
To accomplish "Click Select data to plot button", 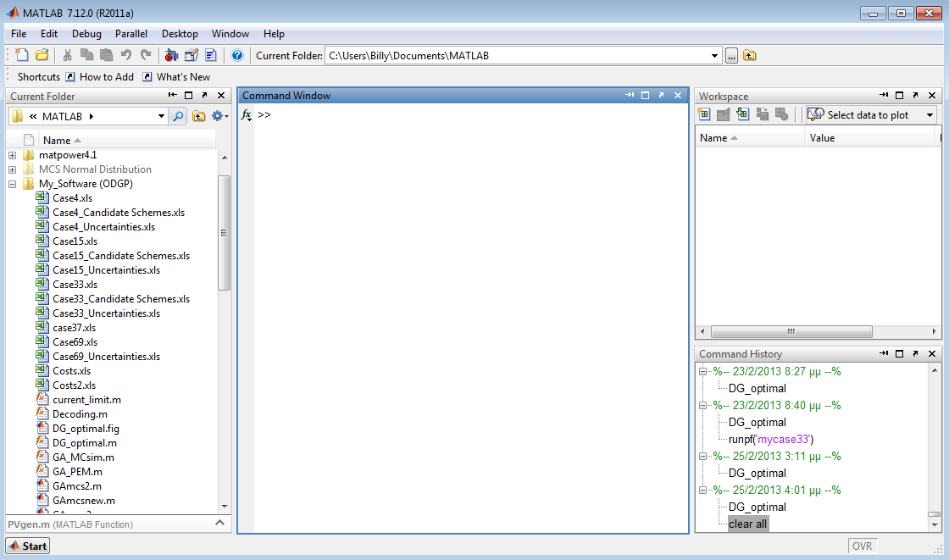I will [x=864, y=115].
